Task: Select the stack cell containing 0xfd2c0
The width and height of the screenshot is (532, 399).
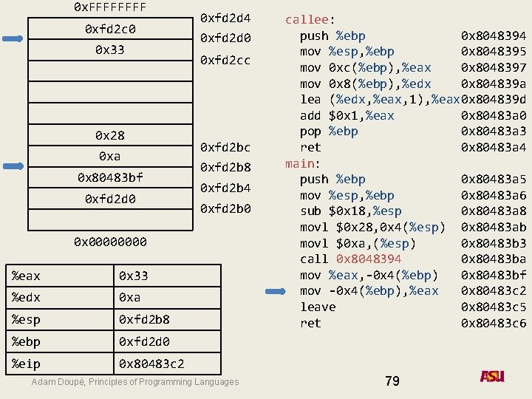Action: point(110,29)
